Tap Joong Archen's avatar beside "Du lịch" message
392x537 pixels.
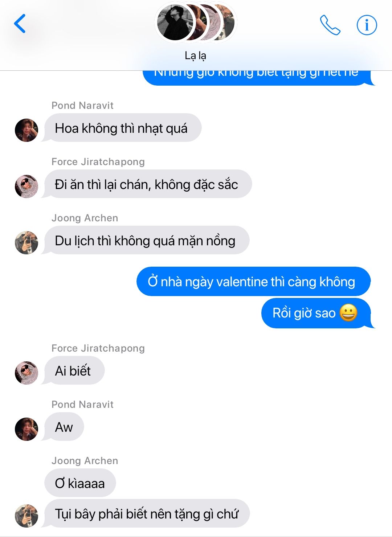(26, 242)
